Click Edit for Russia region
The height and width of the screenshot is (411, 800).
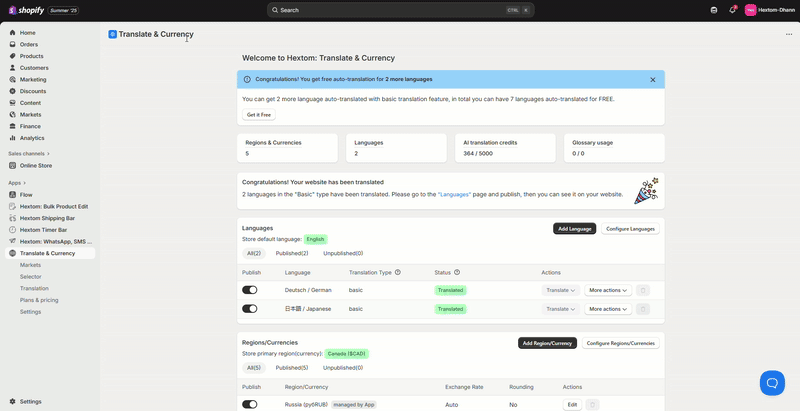(x=572, y=405)
